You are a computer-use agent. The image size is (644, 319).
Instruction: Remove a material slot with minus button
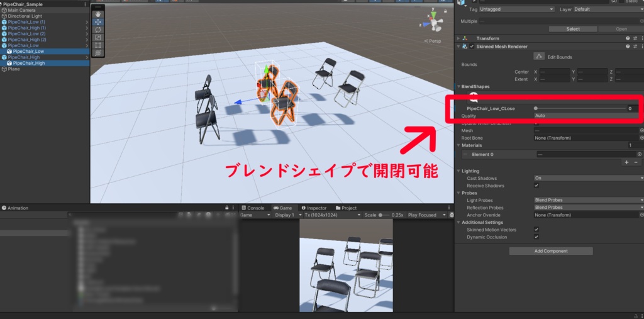coord(636,162)
